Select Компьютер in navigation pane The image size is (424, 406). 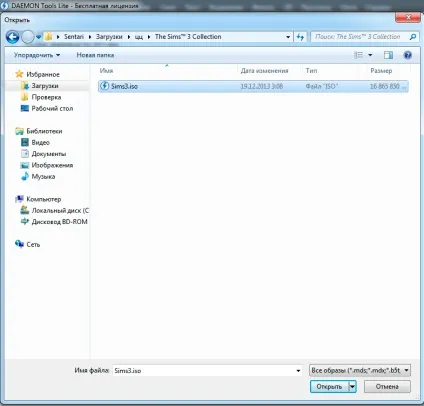point(44,199)
